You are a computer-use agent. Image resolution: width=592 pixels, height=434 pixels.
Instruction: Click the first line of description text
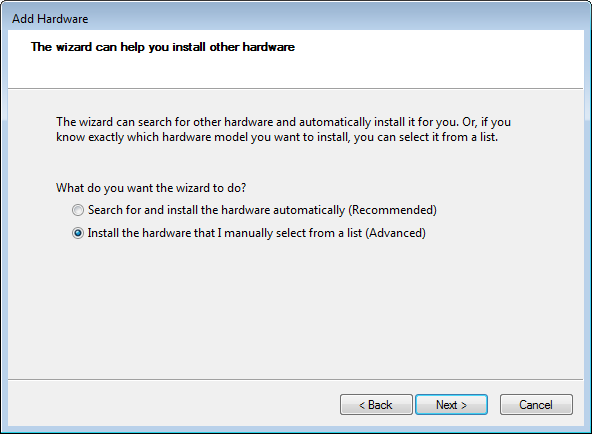coord(283,122)
